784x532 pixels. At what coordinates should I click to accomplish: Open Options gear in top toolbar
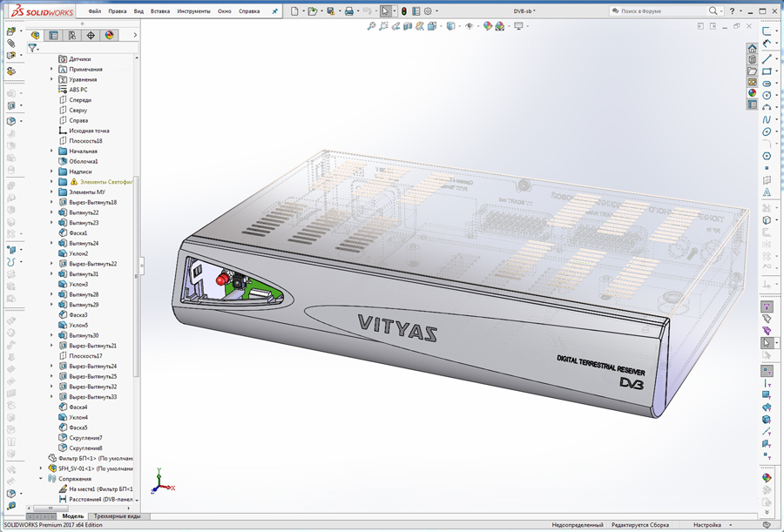[428, 11]
